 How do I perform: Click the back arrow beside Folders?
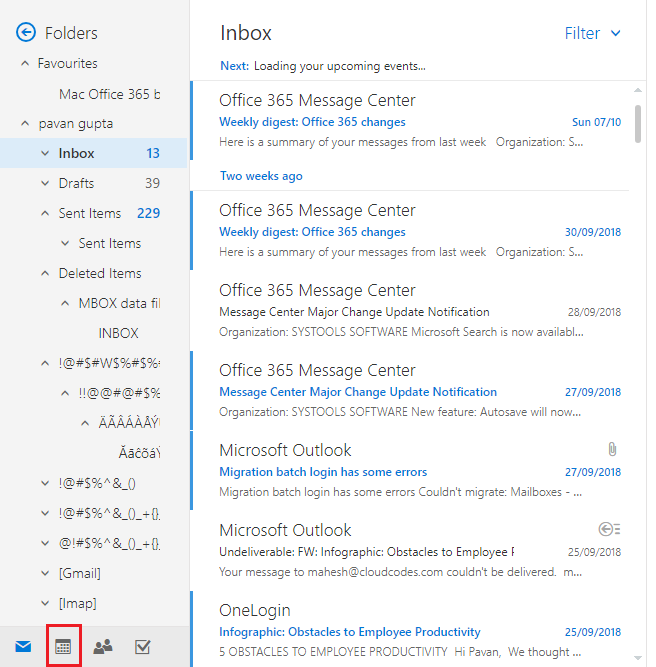click(26, 32)
